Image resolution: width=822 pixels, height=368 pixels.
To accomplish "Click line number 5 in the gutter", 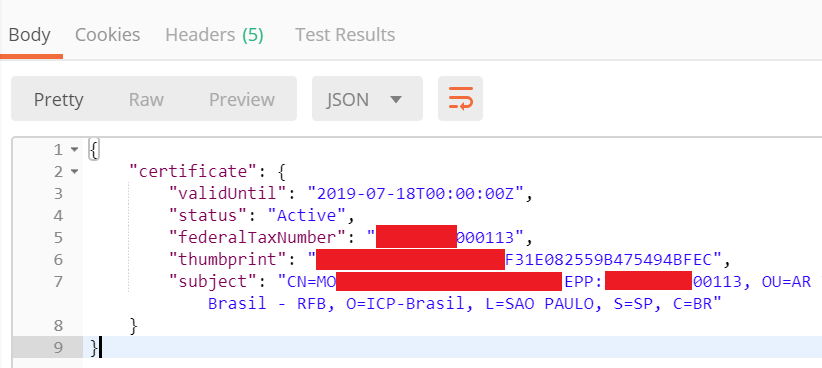I will pos(58,237).
